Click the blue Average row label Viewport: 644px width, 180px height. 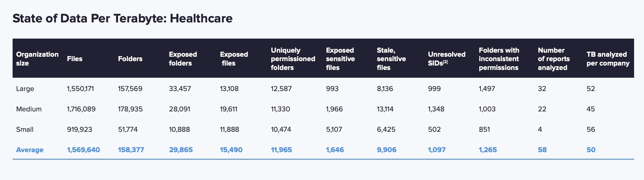point(30,150)
